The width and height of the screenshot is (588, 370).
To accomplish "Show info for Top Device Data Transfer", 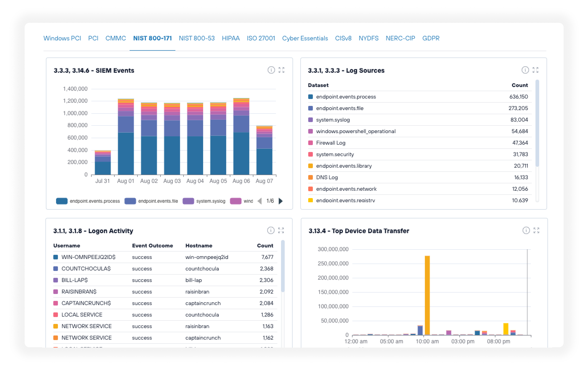I will tap(526, 230).
